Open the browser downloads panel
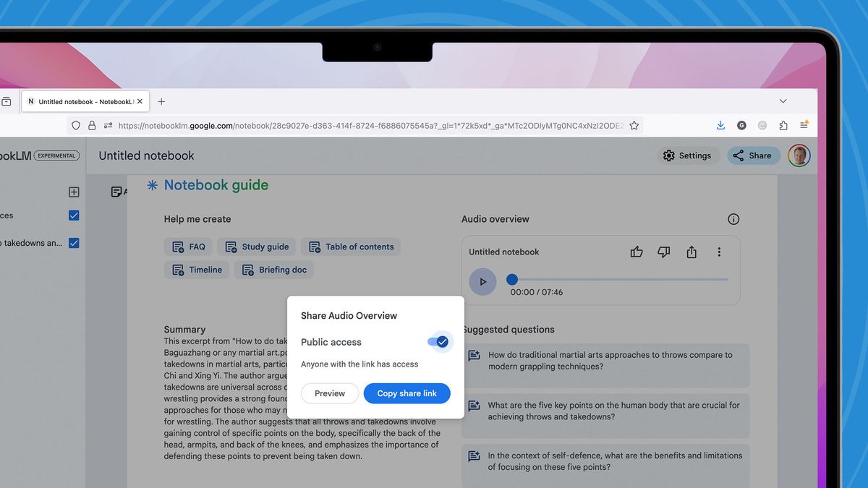 pos(720,125)
